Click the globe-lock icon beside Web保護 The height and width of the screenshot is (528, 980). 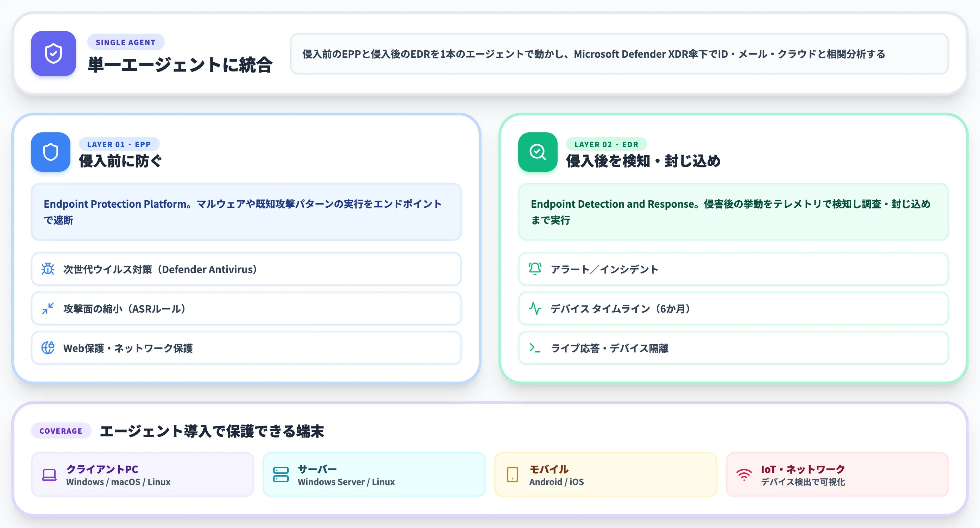pyautogui.click(x=48, y=348)
